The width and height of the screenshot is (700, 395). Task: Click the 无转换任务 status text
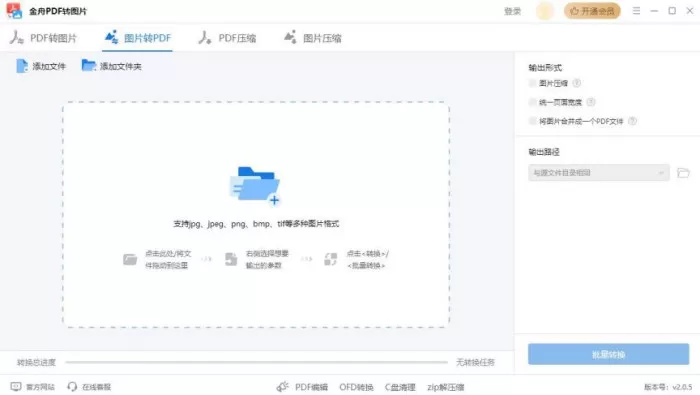pos(475,362)
